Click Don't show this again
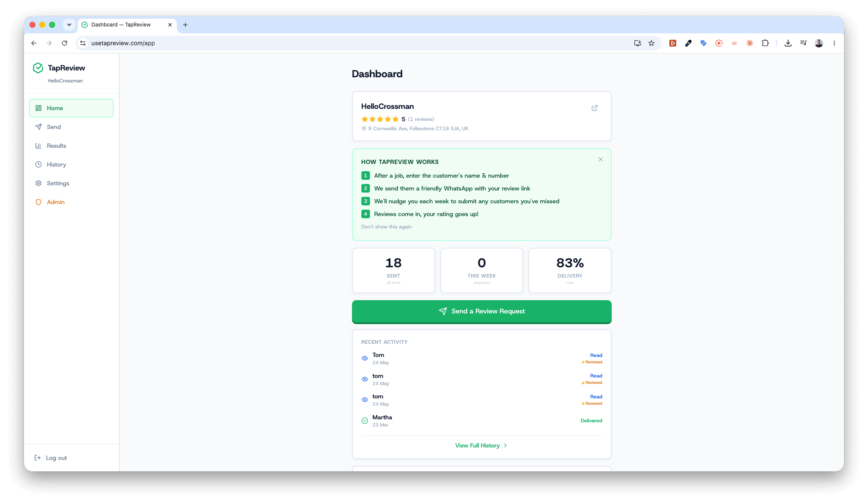The width and height of the screenshot is (868, 503). [386, 227]
